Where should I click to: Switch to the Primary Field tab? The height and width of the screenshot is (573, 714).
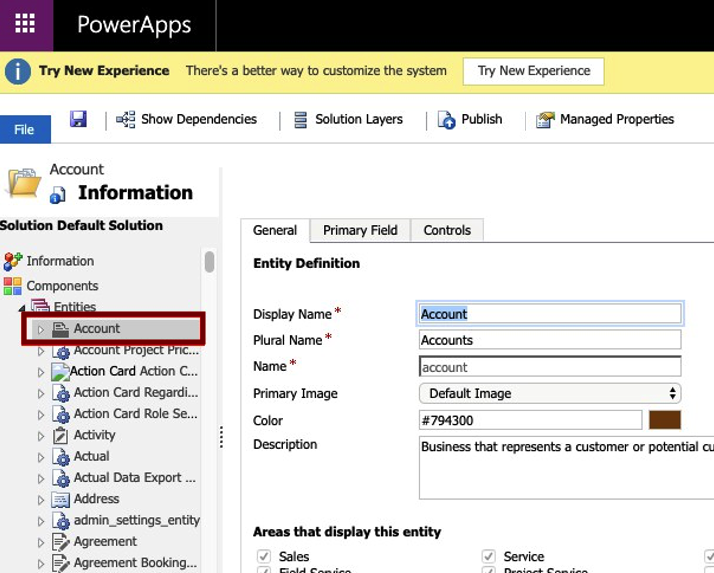(x=360, y=230)
